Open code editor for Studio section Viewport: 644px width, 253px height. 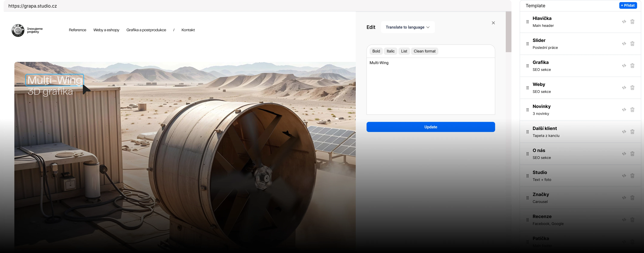[624, 176]
